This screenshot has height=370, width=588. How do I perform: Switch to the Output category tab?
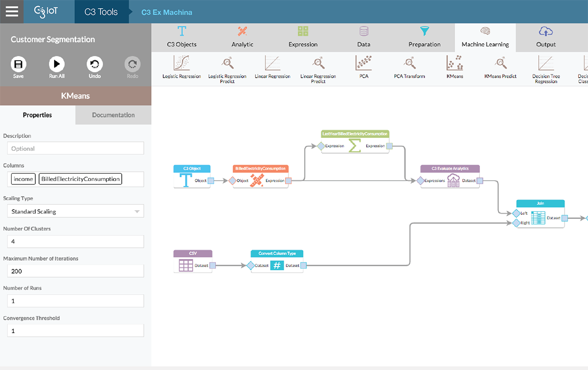(546, 37)
